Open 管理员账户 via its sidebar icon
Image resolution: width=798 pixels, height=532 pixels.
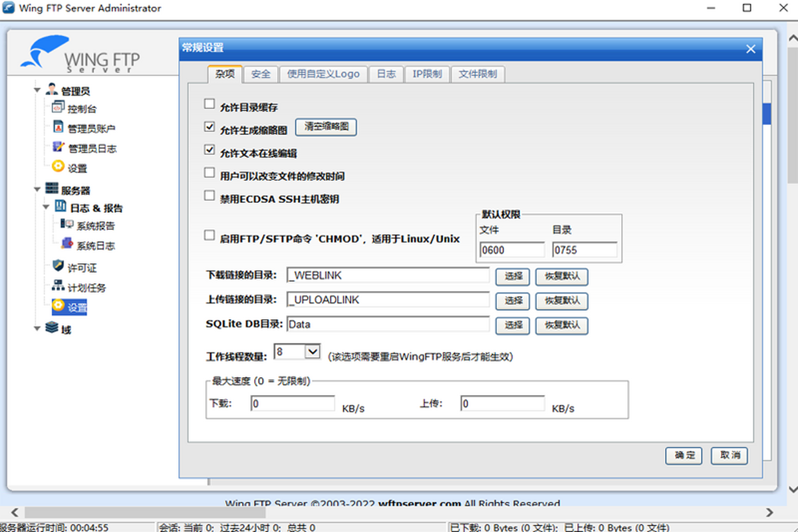tap(58, 128)
